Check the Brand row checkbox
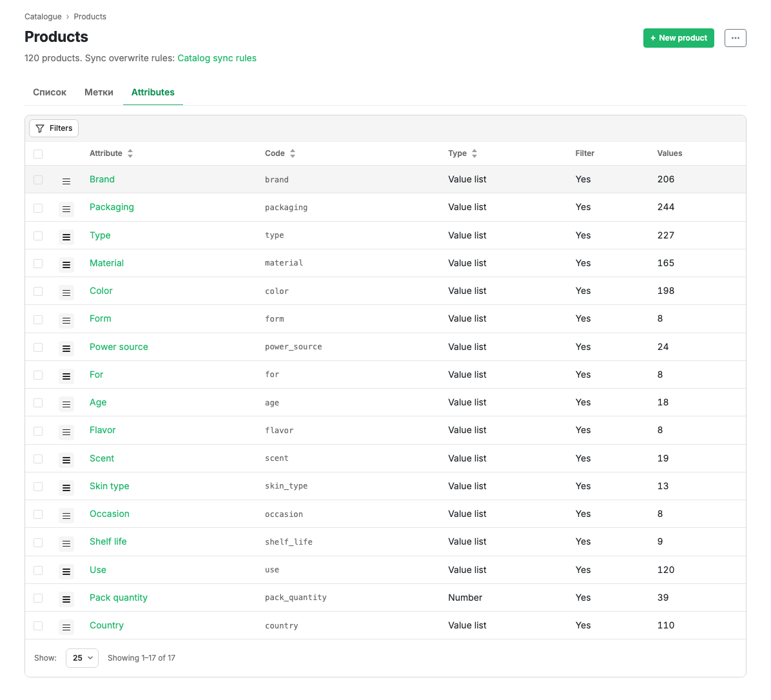771x700 pixels. pos(38,180)
